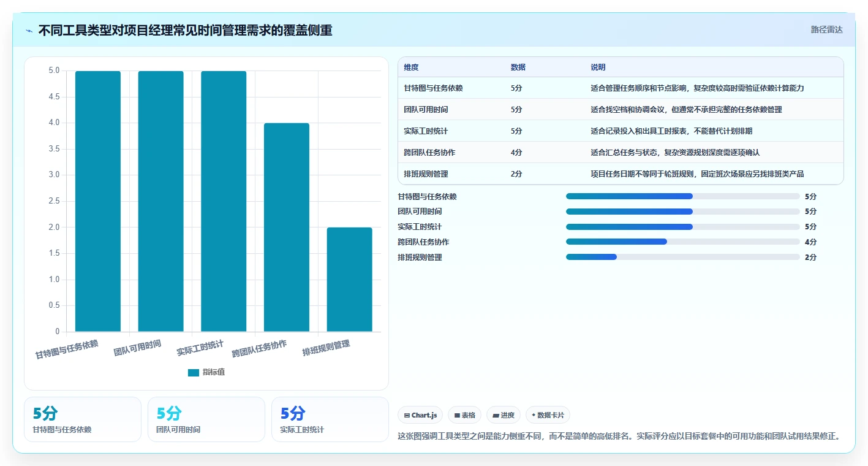The image size is (868, 466).
Task: Click description starting 适合汇总任务与状态
Action: [x=675, y=153]
